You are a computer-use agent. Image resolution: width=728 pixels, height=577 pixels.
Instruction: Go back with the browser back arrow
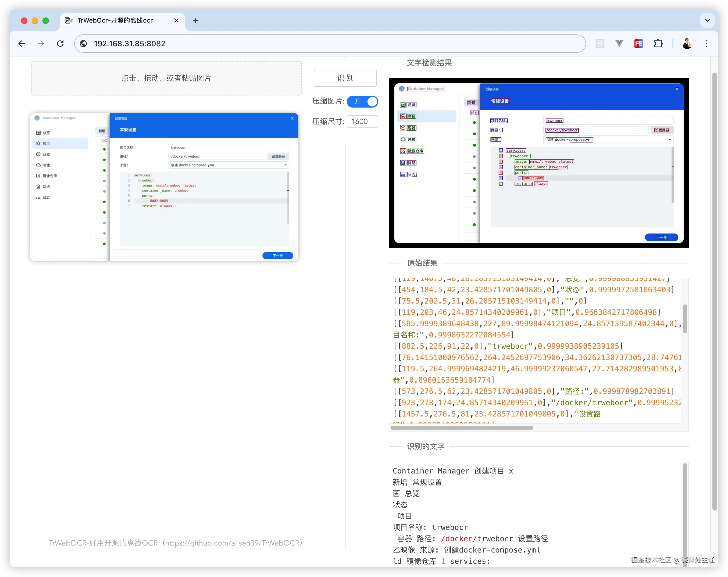(x=22, y=44)
